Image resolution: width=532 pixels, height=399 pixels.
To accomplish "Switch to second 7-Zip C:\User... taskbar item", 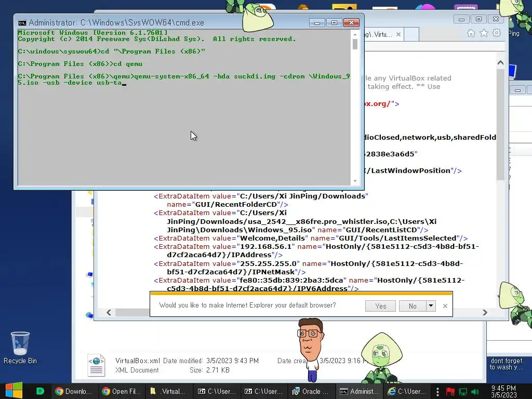I will (x=263, y=391).
